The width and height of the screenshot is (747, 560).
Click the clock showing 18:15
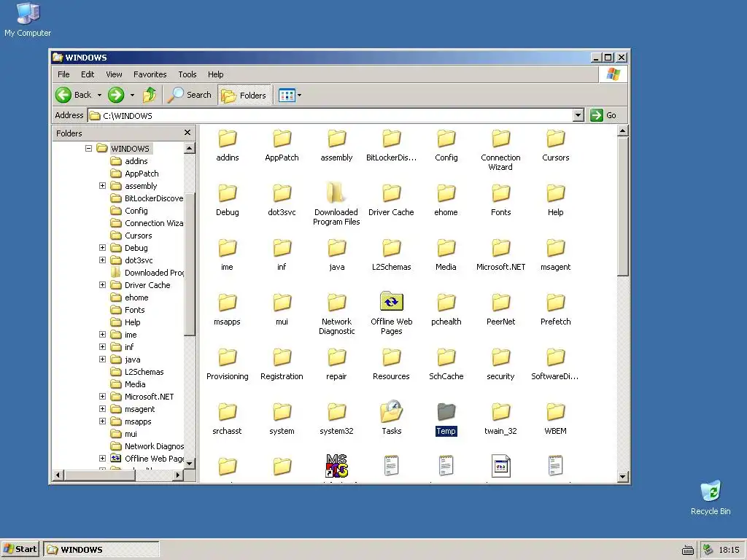(729, 550)
